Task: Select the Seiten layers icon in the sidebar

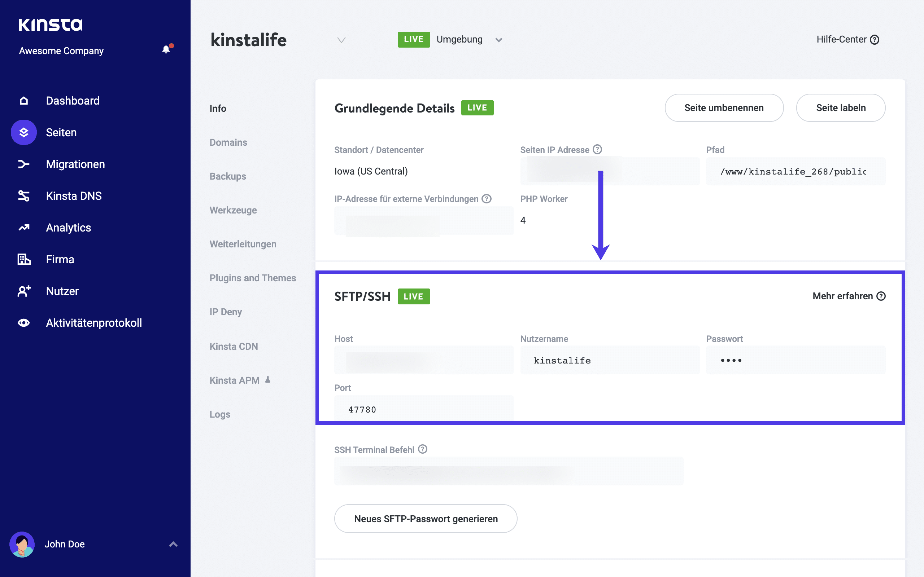Action: pyautogui.click(x=24, y=132)
